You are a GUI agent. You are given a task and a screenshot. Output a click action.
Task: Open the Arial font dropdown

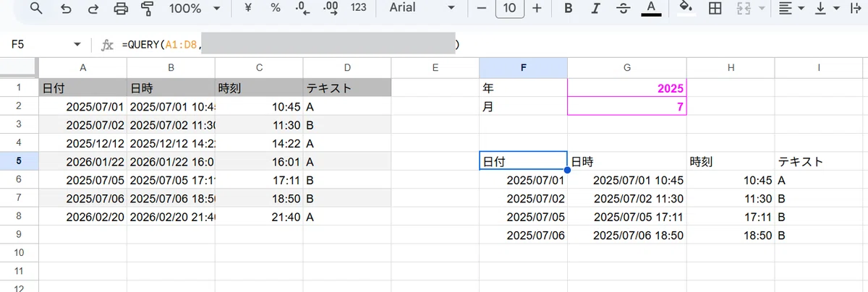tap(422, 8)
